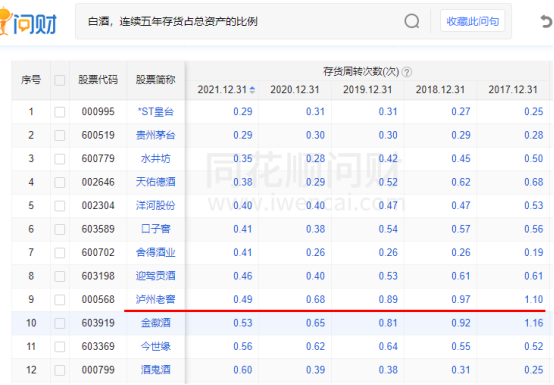Check the box for row 000995
Viewport: 554px width, 385px height.
(x=60, y=112)
